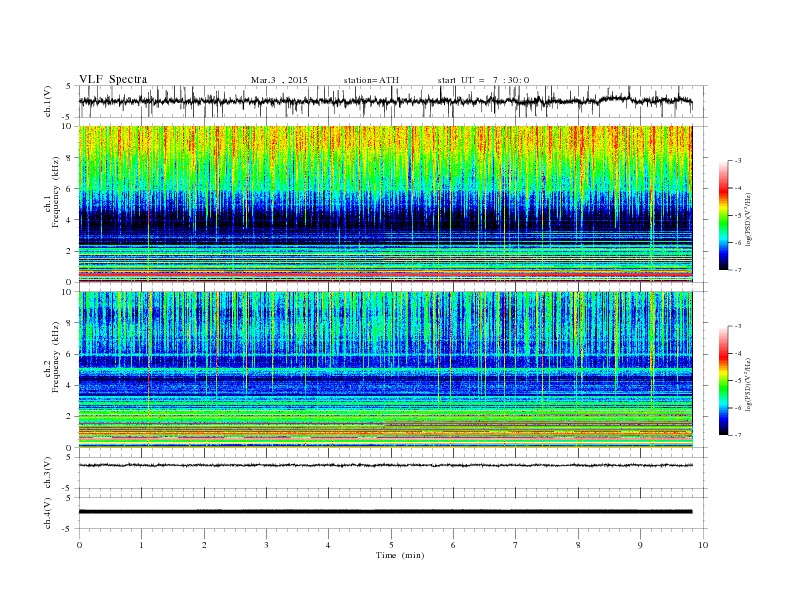Image resolution: width=792 pixels, height=612 pixels.
Task: Click the ch.2 Frequency (kHz) axis label
Action: point(52,356)
